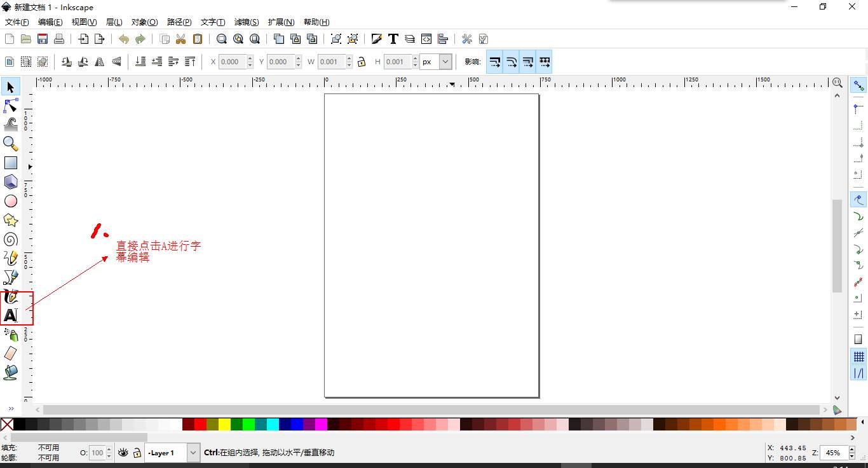
Task: Click the Export icon
Action: 100,39
